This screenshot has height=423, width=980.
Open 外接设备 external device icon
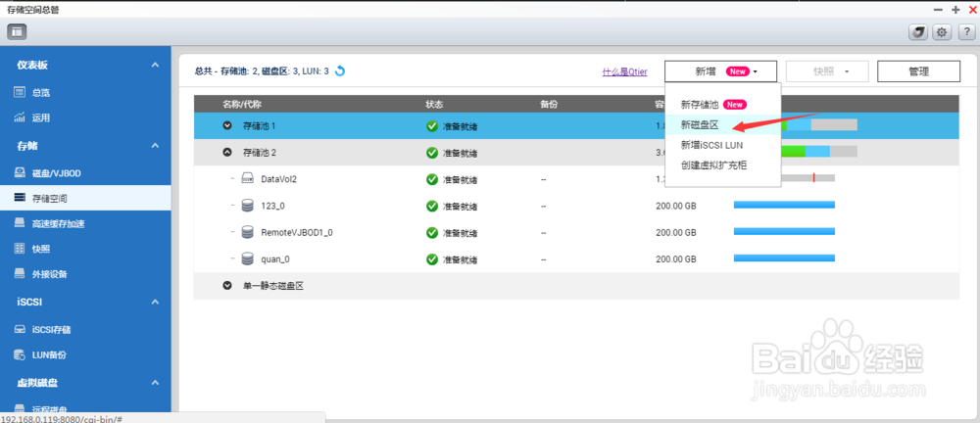[20, 273]
